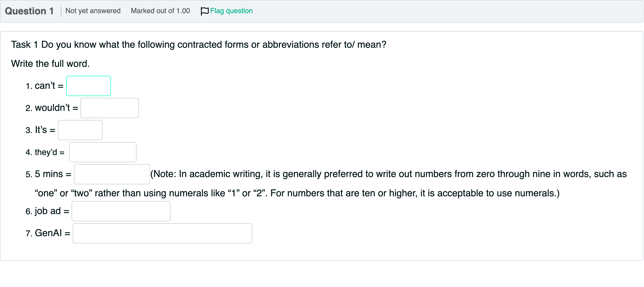The height and width of the screenshot is (287, 644).
Task: Click the wouldn't answer input field
Action: pos(110,108)
